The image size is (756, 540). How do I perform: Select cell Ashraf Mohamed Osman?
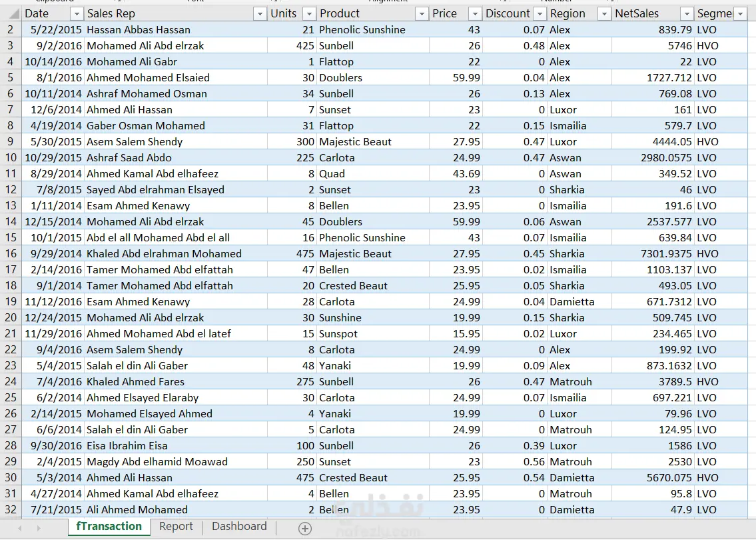click(176, 93)
